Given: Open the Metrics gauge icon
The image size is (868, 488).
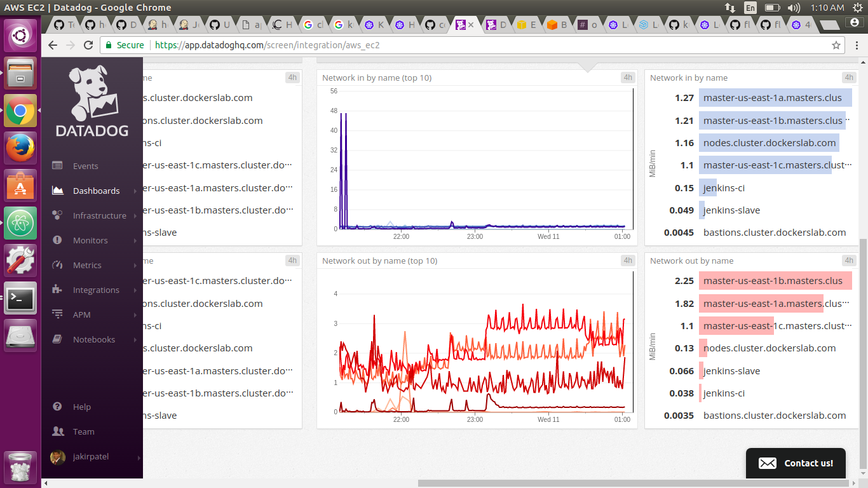Looking at the screenshot, I should [57, 265].
